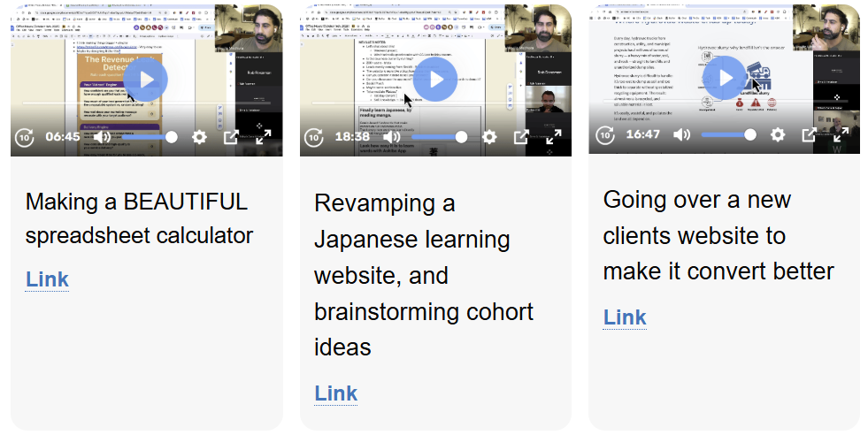This screenshot has width=868, height=435.
Task: Rewind 10 seconds on clients website video
Action: [x=604, y=134]
